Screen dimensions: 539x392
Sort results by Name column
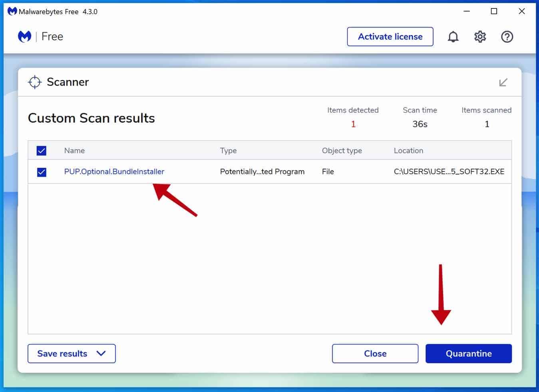point(74,151)
